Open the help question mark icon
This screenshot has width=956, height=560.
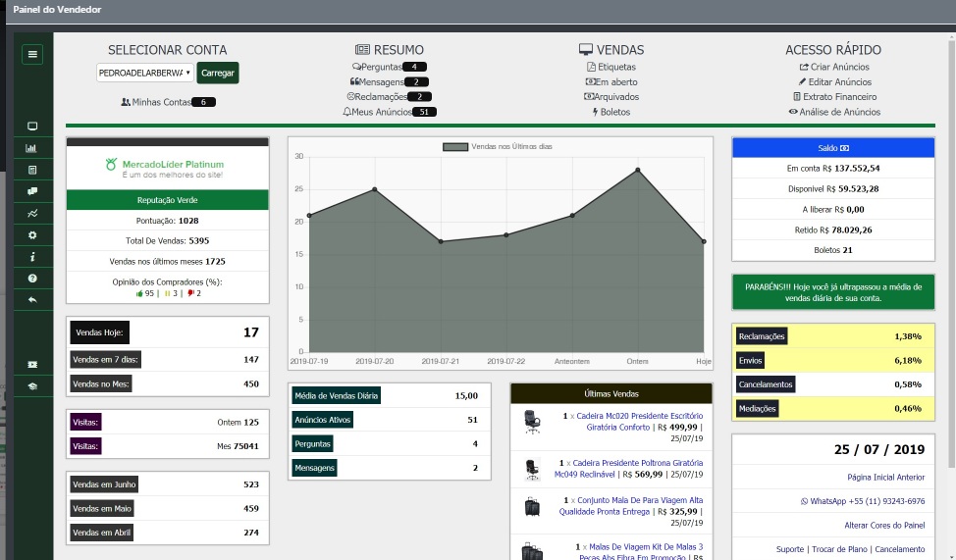tap(32, 279)
